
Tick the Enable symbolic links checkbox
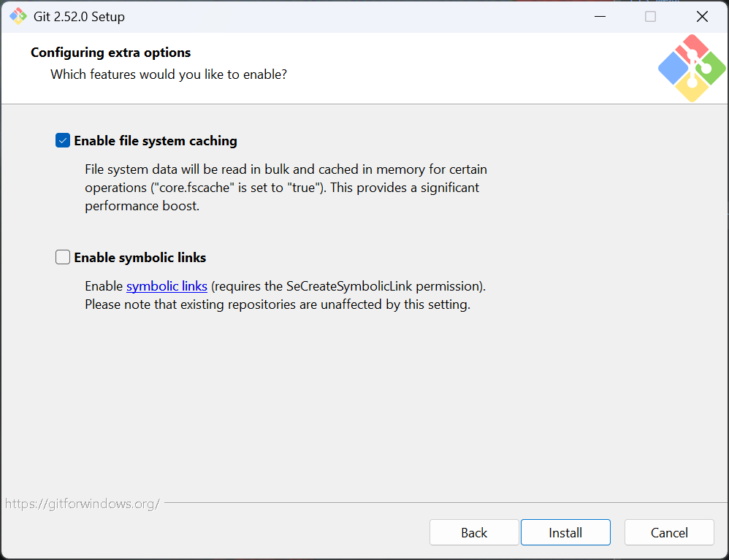pyautogui.click(x=63, y=257)
